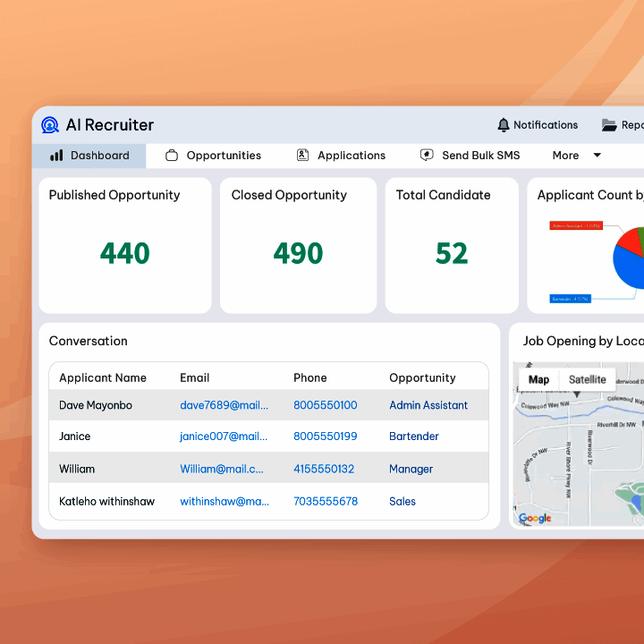Click the Opportunities briefcase icon
The width and height of the screenshot is (644, 644).
point(172,156)
